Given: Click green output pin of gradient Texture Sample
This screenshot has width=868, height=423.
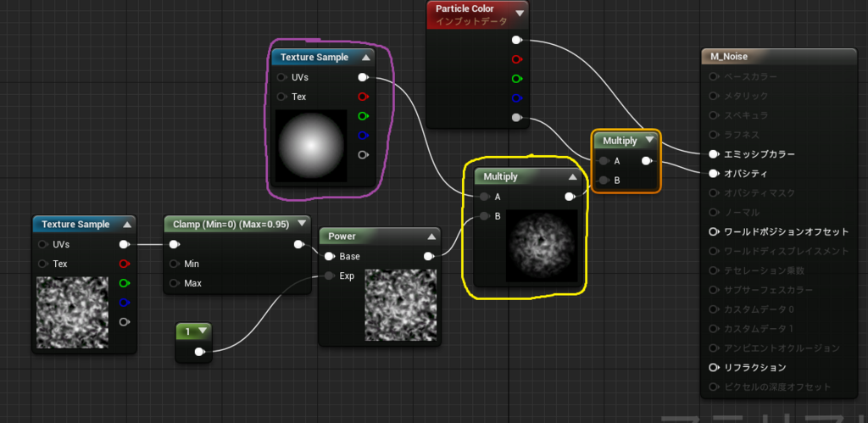Looking at the screenshot, I should click(363, 116).
